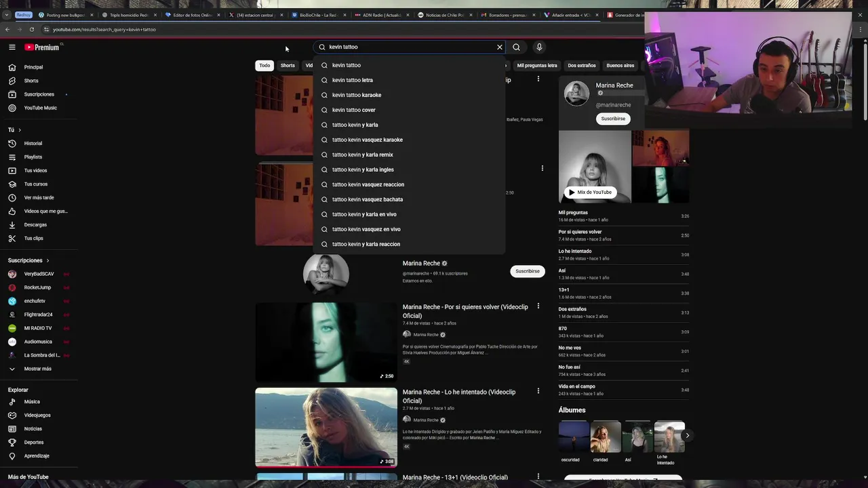
Task: Open Playlists in sidebar
Action: coord(33,157)
